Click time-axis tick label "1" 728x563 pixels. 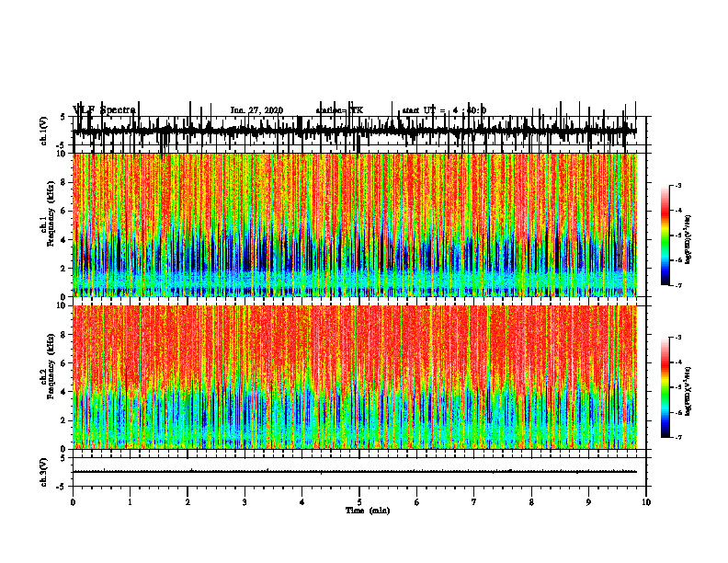coord(131,502)
